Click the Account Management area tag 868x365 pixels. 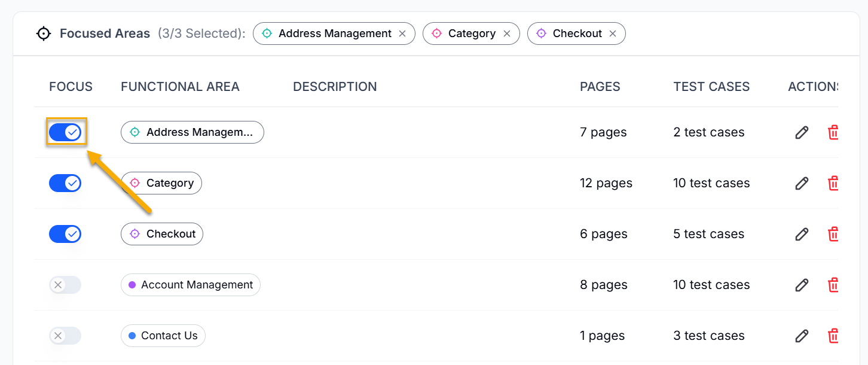click(x=191, y=285)
